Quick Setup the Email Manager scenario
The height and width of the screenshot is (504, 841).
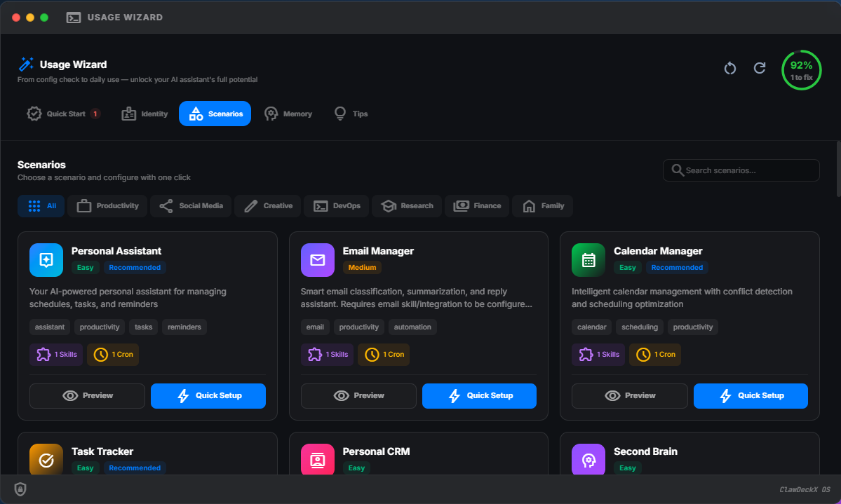pyautogui.click(x=479, y=396)
